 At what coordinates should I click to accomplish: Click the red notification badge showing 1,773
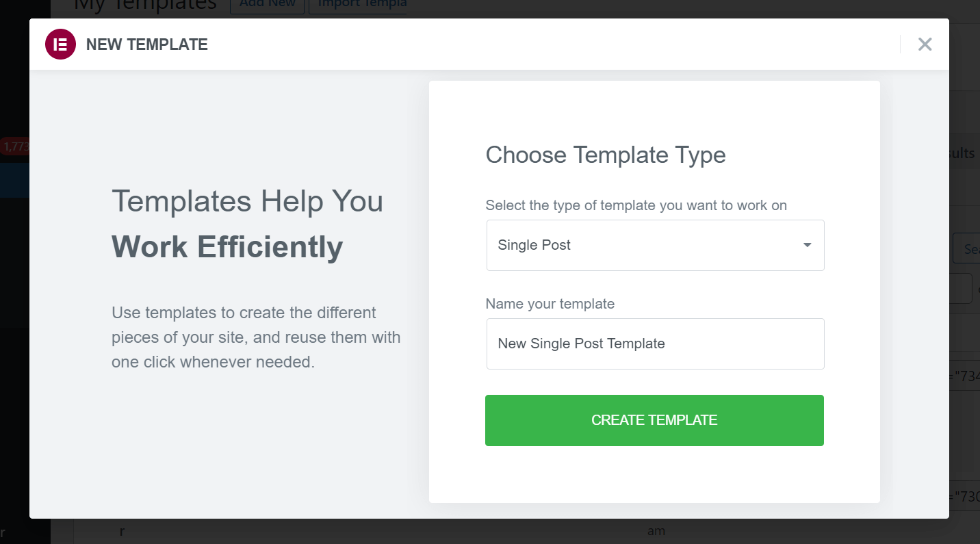point(12,146)
